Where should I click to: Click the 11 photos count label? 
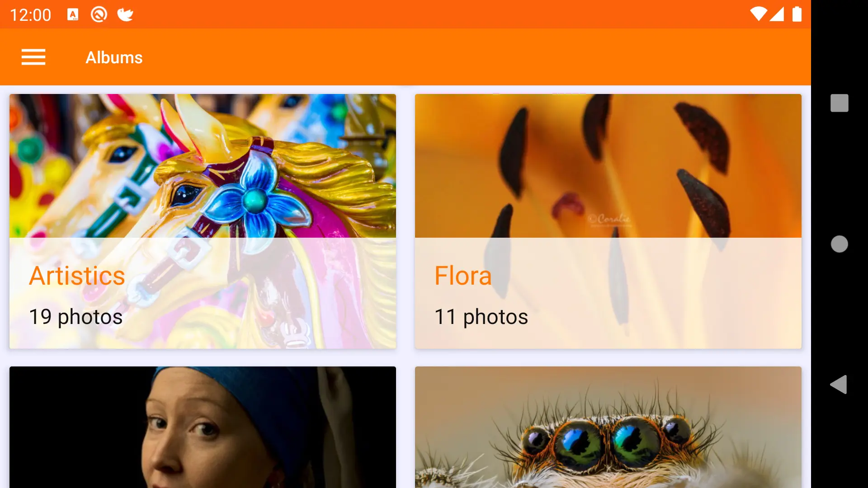click(481, 317)
